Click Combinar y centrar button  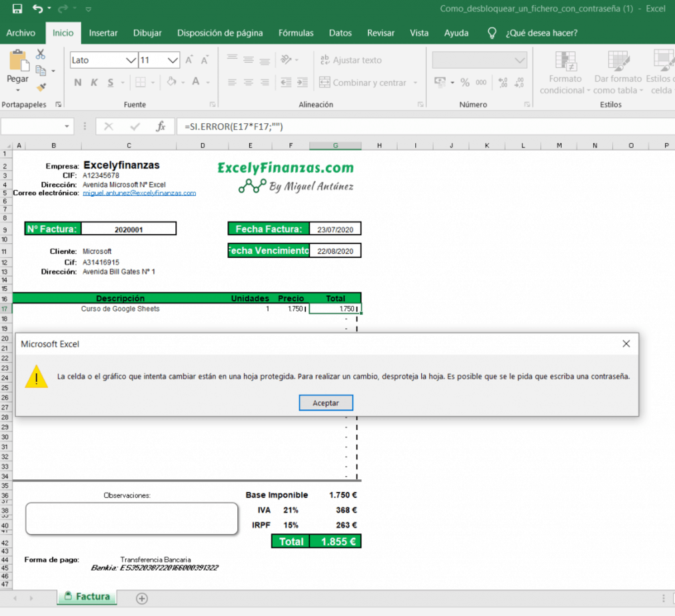click(363, 82)
